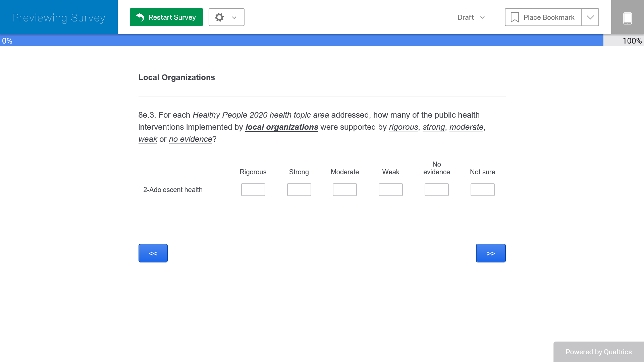Click the chevron next to the gear
Image resolution: width=644 pixels, height=362 pixels.
(234, 17)
